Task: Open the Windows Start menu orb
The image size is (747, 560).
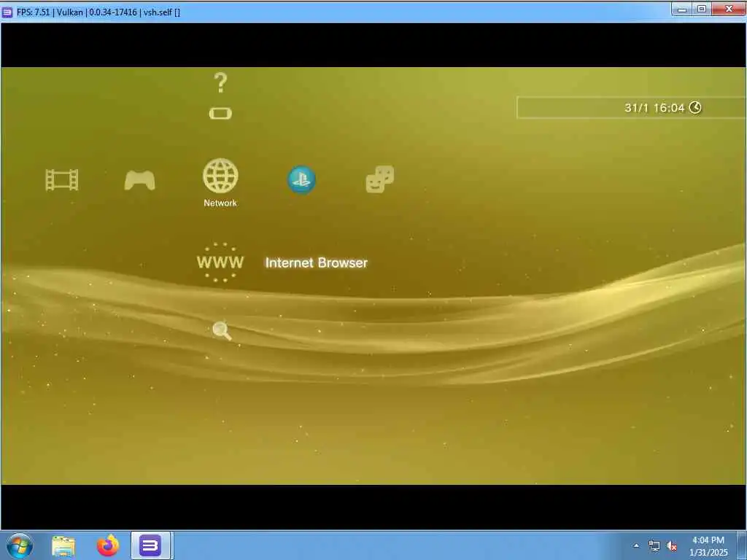Action: click(20, 545)
